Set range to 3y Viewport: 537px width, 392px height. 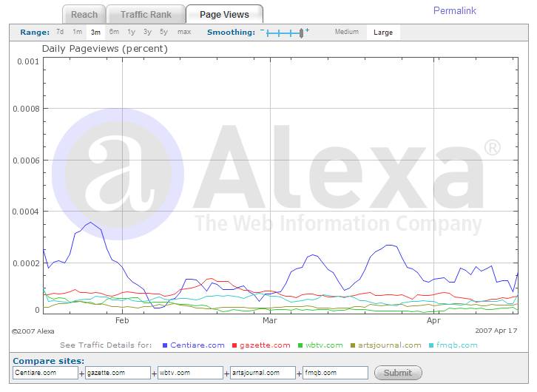147,32
